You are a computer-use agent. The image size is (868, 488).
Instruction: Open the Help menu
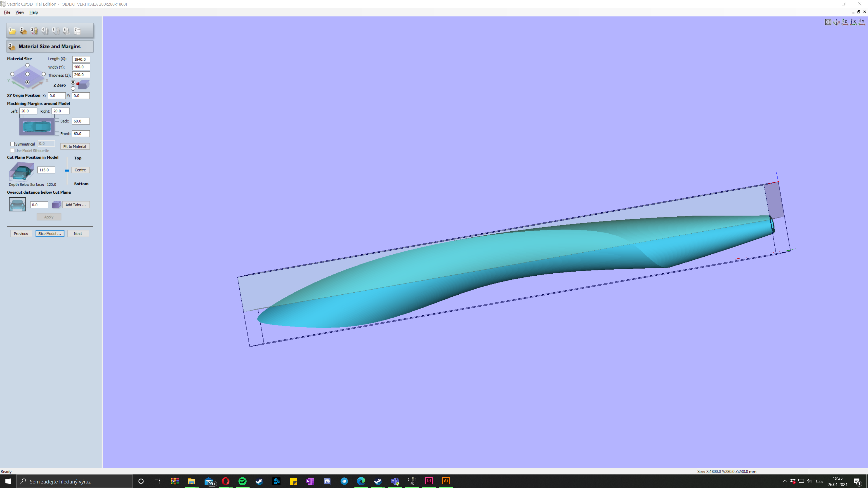(x=33, y=12)
